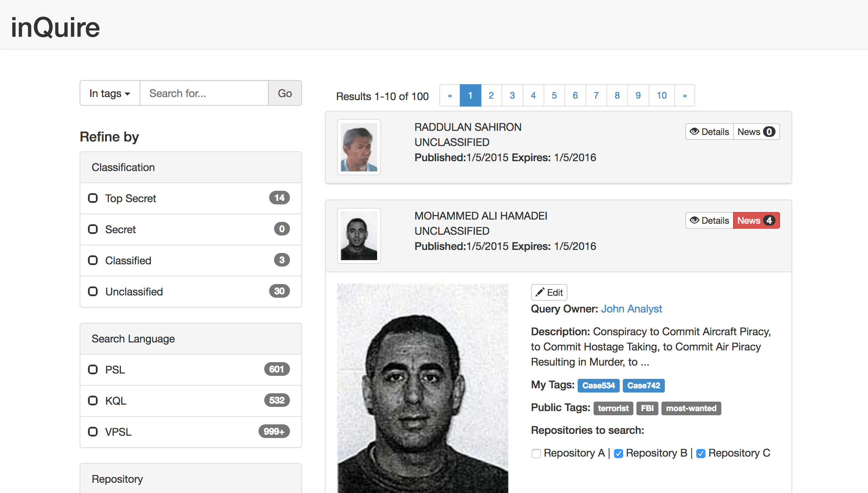Go to results page 10
Screen dimensions: 868x493
[x=661, y=96]
